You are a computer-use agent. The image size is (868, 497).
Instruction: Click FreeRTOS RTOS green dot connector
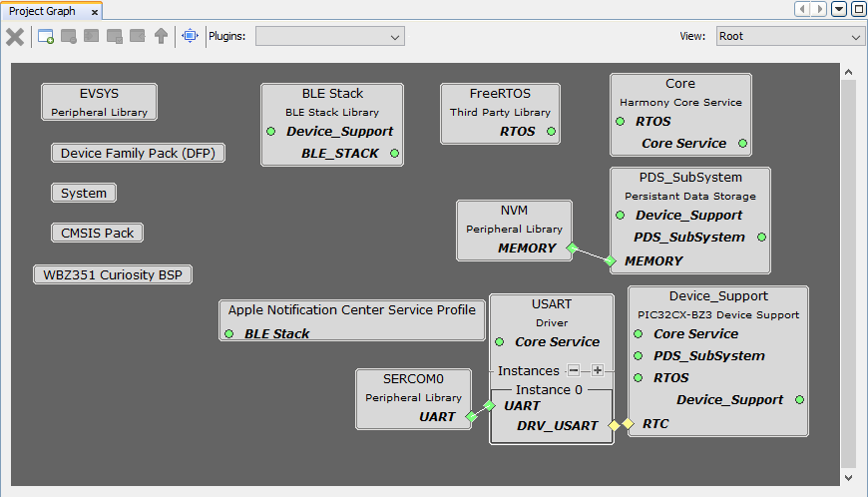click(551, 131)
